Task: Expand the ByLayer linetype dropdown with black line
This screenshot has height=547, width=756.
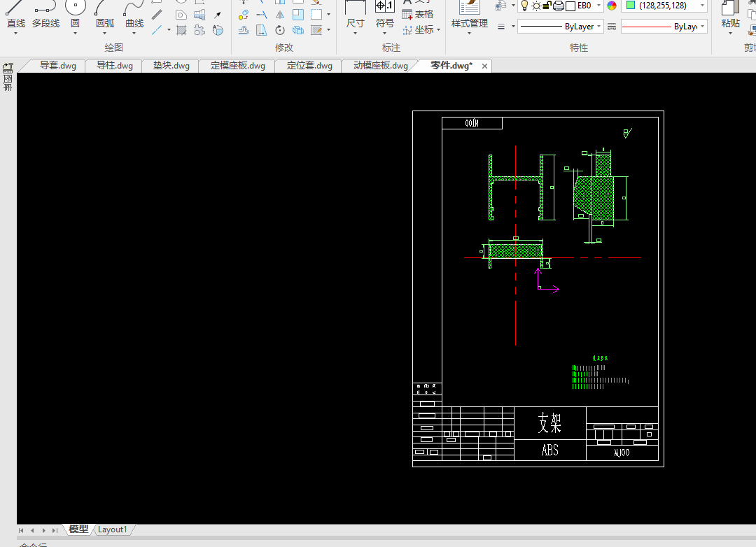Action: click(600, 27)
